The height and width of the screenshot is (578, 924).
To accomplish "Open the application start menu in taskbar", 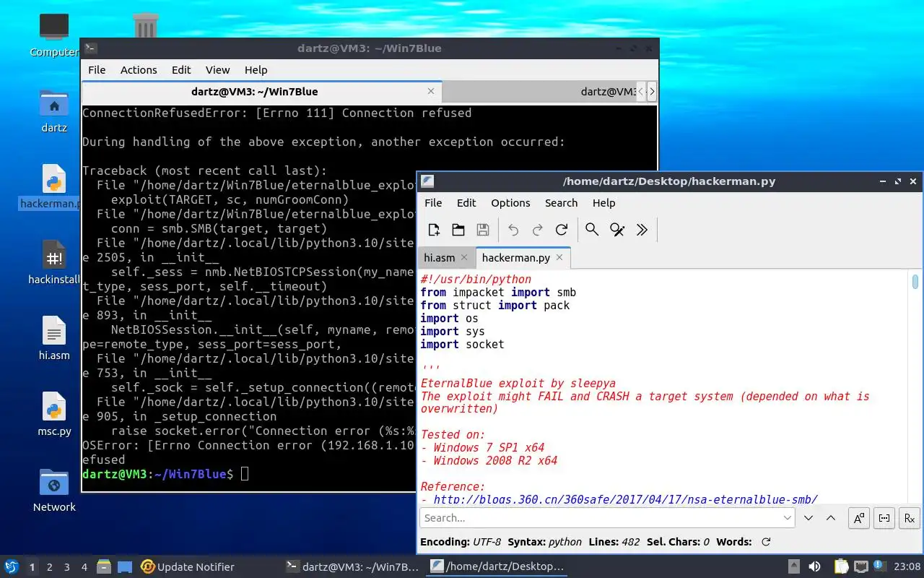I will tap(12, 566).
